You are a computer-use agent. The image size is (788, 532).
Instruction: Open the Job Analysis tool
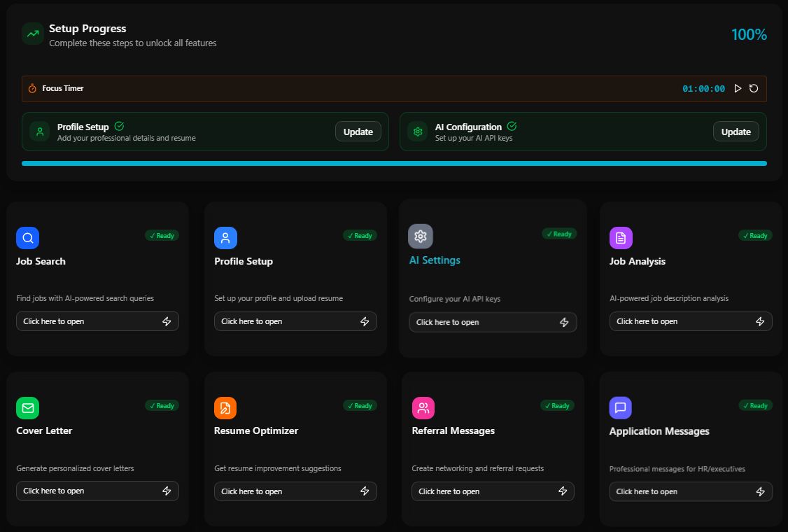click(x=691, y=321)
